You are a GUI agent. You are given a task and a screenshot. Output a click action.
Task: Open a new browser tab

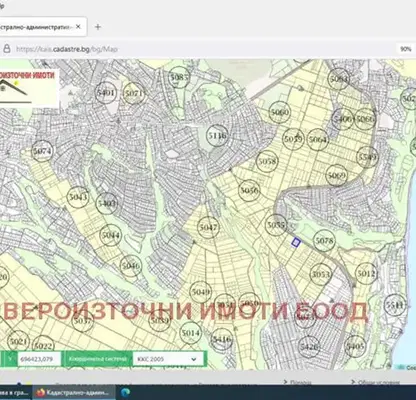click(98, 27)
